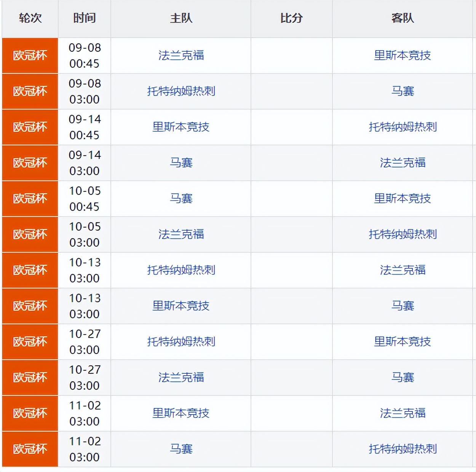Click the 比分 column header
Viewport: 476px width, 472px height.
click(292, 18)
